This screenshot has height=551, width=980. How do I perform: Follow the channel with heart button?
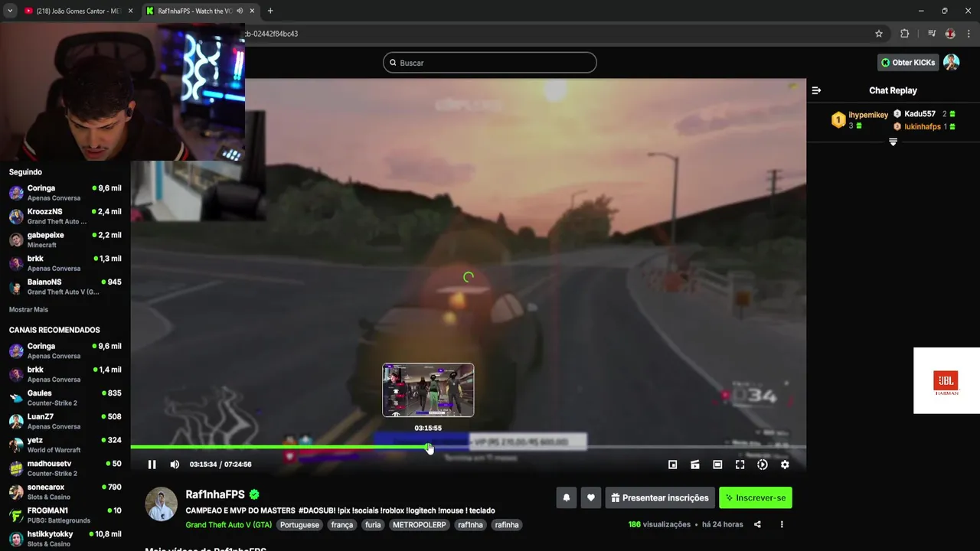click(x=590, y=497)
